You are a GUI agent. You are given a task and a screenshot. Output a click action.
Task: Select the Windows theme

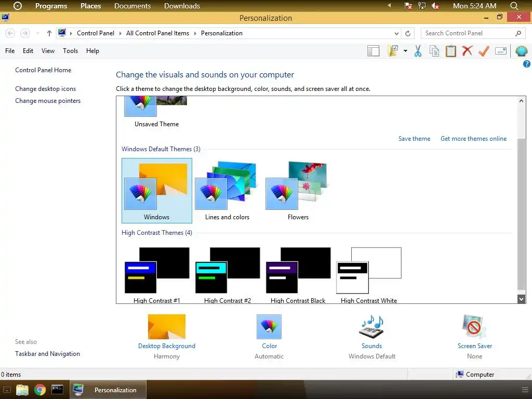(x=157, y=191)
